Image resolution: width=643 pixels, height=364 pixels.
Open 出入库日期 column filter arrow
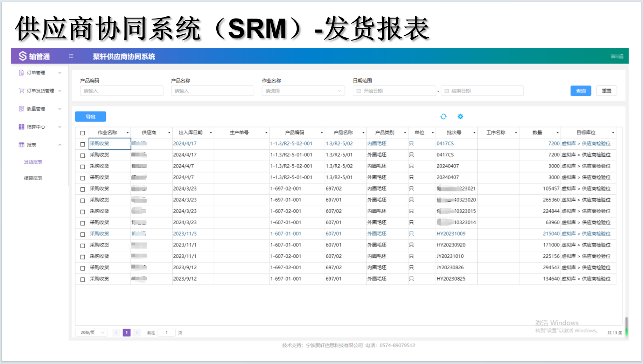click(x=211, y=133)
